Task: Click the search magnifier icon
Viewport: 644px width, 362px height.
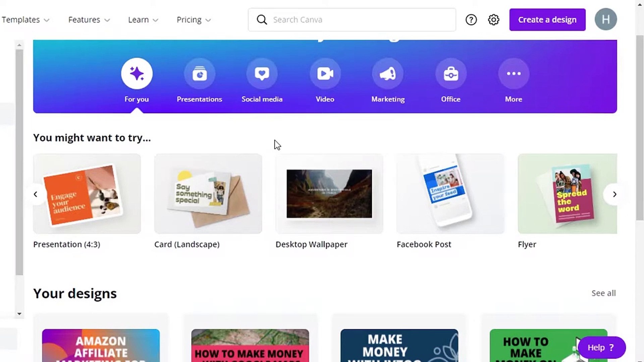Action: coord(262,19)
